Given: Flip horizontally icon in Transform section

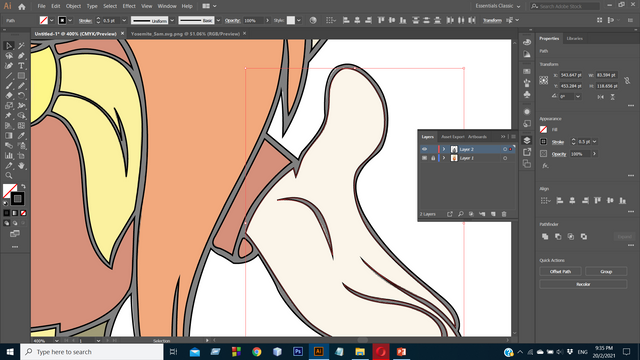Looking at the screenshot, I should coord(600,97).
